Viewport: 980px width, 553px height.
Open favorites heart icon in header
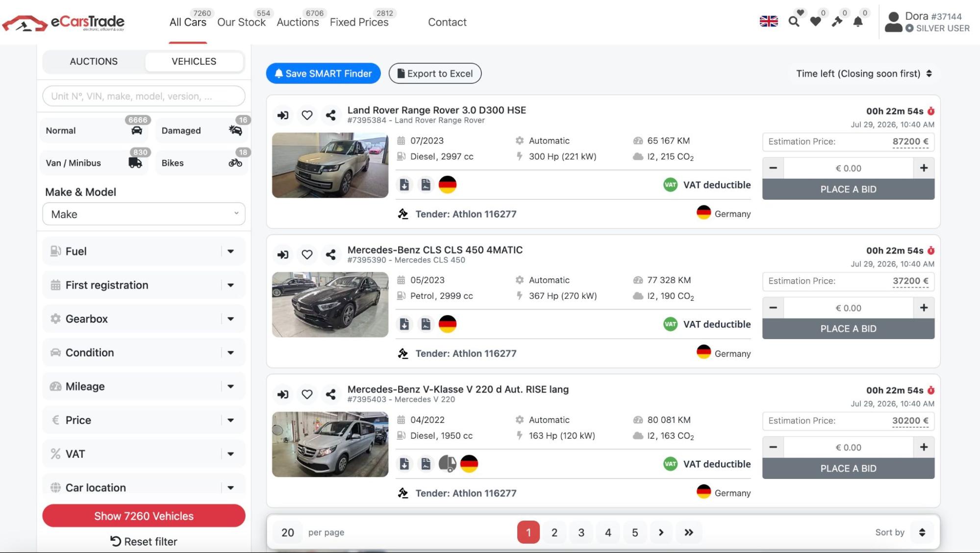tap(815, 22)
